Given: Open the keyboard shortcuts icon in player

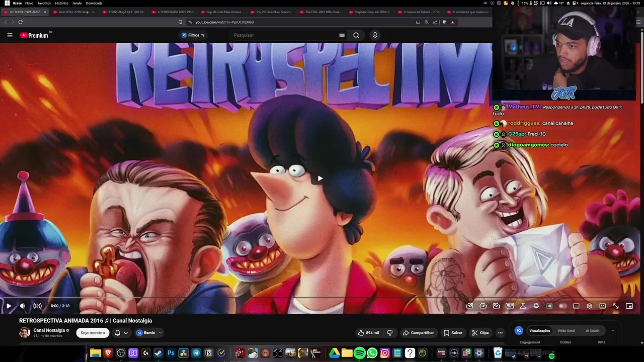Looking at the screenshot, I should [510, 306].
